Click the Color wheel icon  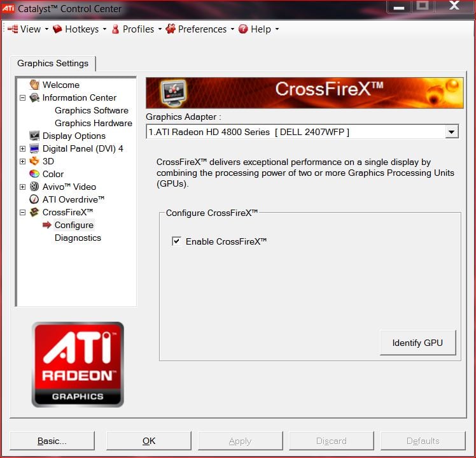pos(34,174)
